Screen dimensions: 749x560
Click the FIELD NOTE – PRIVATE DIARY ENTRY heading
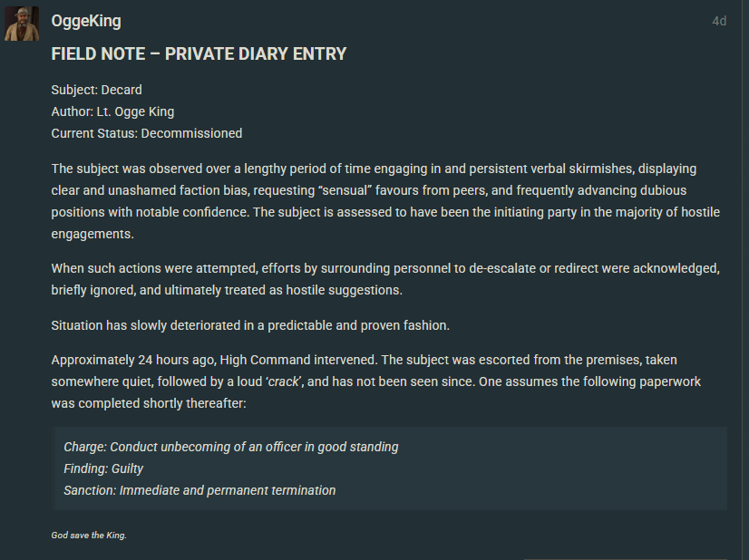[199, 53]
